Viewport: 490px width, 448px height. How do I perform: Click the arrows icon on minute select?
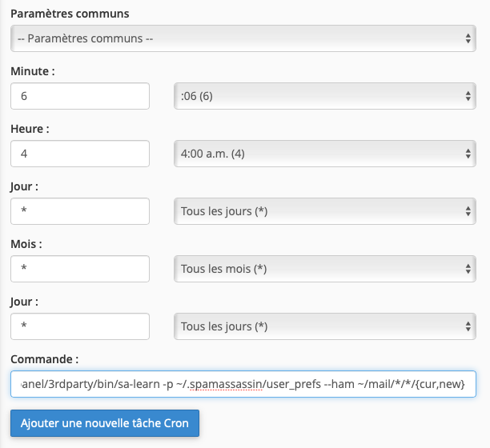(x=468, y=96)
